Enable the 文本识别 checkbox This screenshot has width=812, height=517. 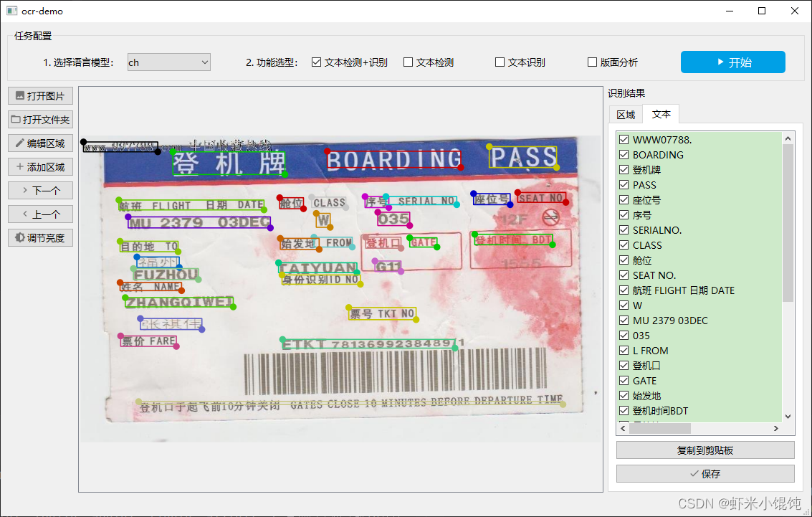tap(500, 62)
